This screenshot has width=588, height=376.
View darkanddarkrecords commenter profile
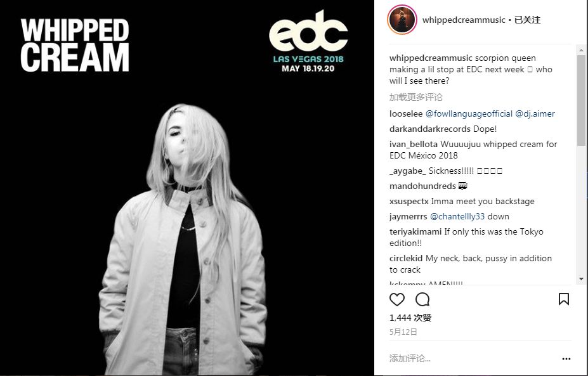coord(430,129)
